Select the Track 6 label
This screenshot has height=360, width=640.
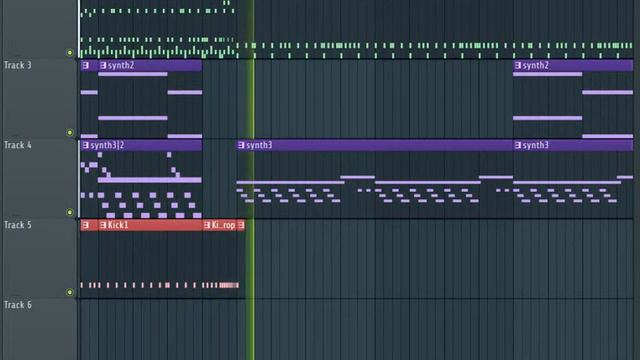coord(18,305)
